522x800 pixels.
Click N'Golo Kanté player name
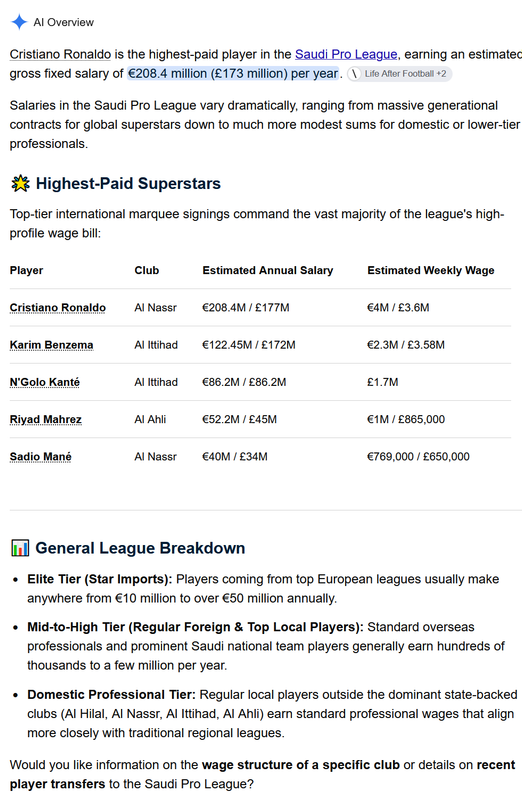pos(45,382)
